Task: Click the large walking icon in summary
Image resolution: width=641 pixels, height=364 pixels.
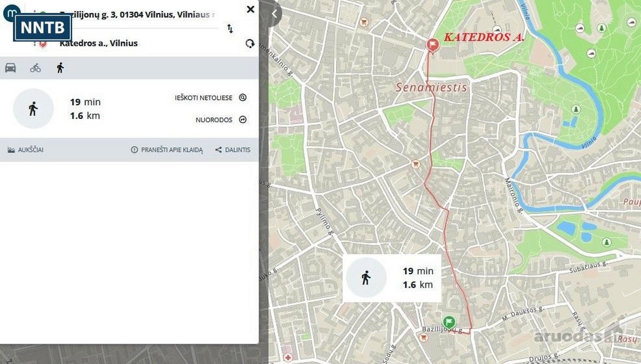Action: coord(33,109)
